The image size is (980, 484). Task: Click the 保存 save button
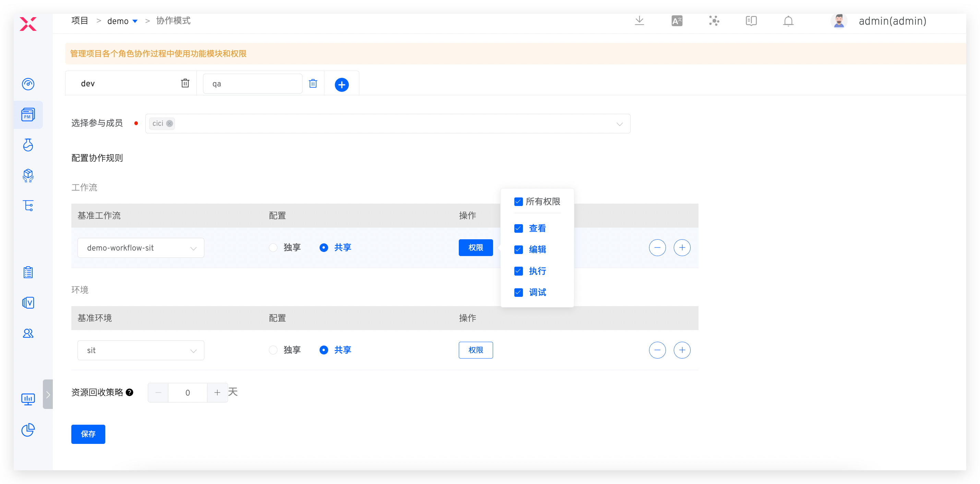[88, 434]
